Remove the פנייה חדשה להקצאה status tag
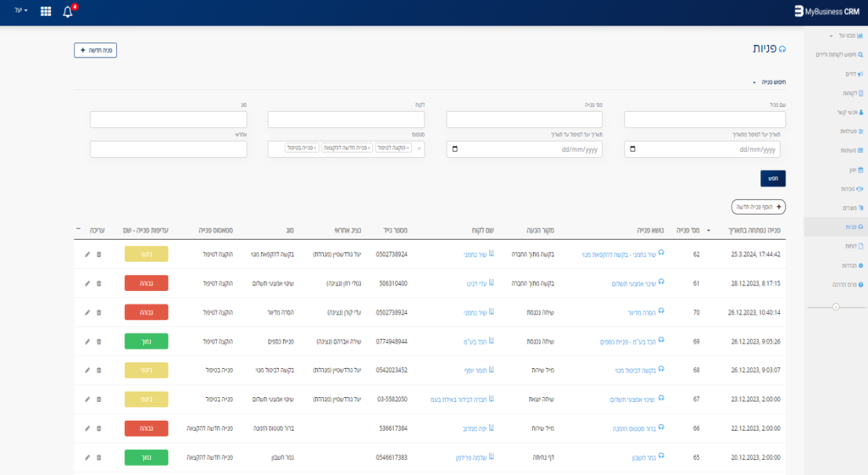The image size is (868, 475). [370, 148]
